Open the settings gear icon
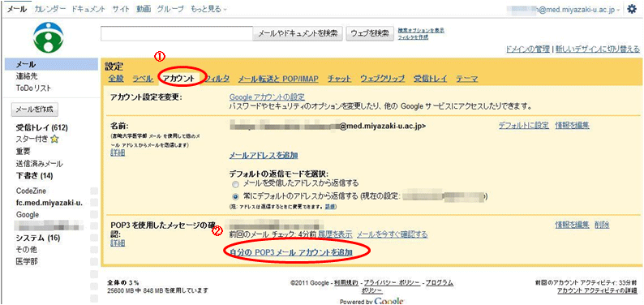644x305 pixels. click(x=632, y=10)
